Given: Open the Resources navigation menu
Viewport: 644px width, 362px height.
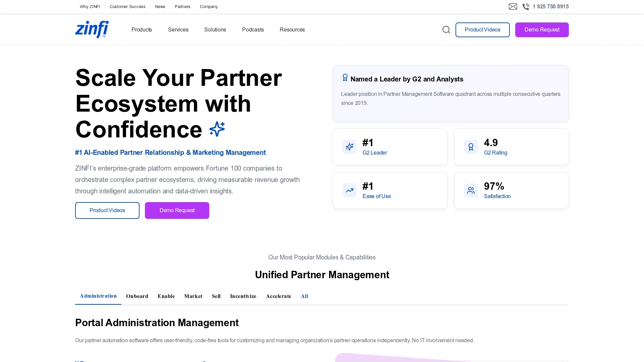Looking at the screenshot, I should 292,30.
